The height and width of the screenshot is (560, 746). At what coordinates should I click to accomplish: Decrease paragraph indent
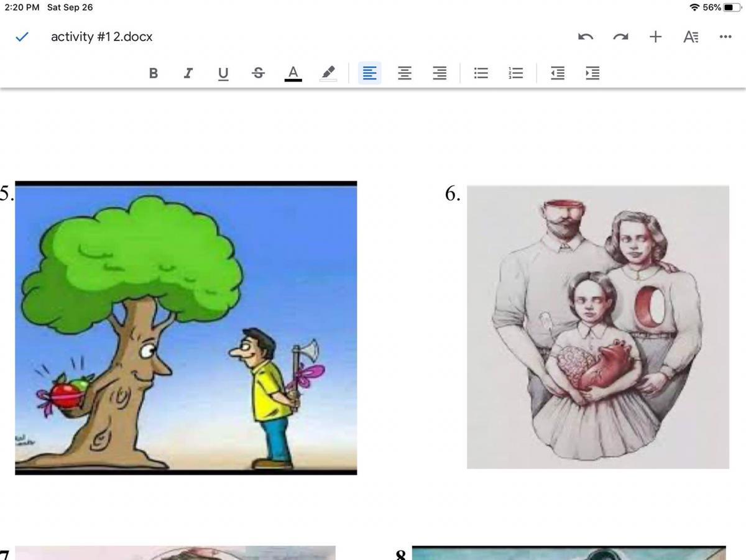click(558, 73)
